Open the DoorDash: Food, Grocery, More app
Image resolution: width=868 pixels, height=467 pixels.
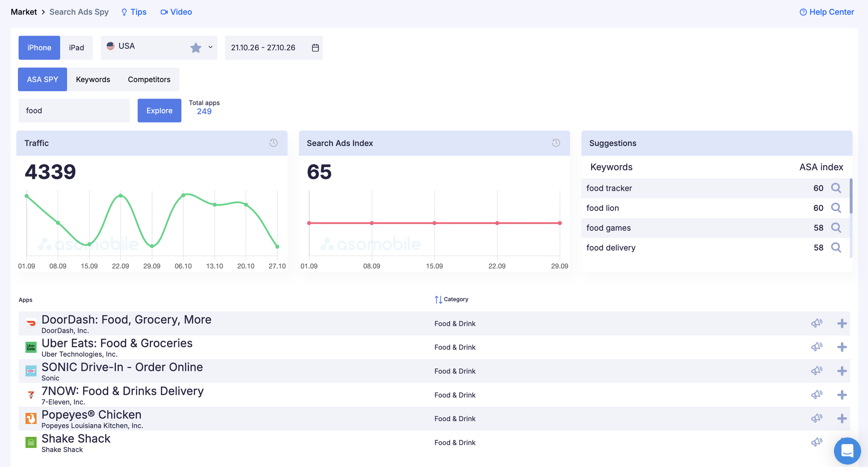tap(126, 320)
